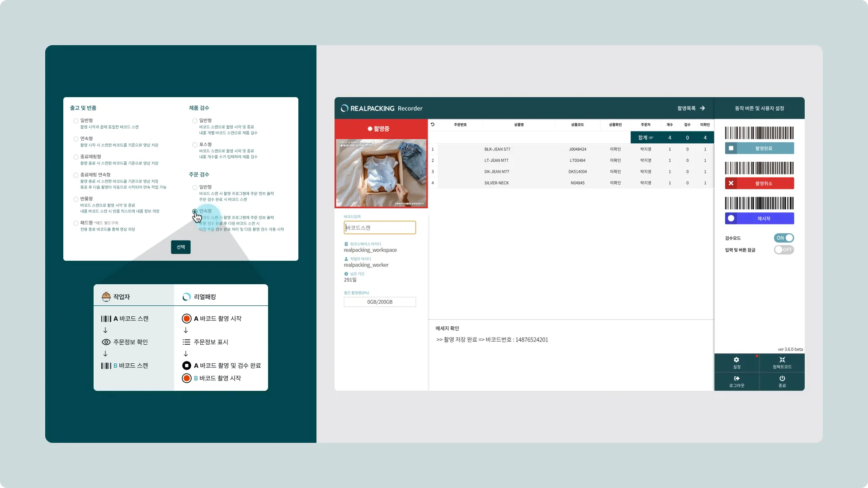Choose 반품형 radio option

(x=76, y=199)
